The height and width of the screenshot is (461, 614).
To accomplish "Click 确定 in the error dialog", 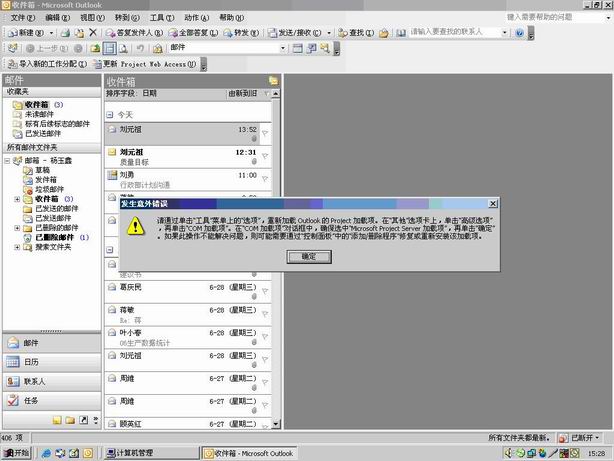I will click(309, 257).
